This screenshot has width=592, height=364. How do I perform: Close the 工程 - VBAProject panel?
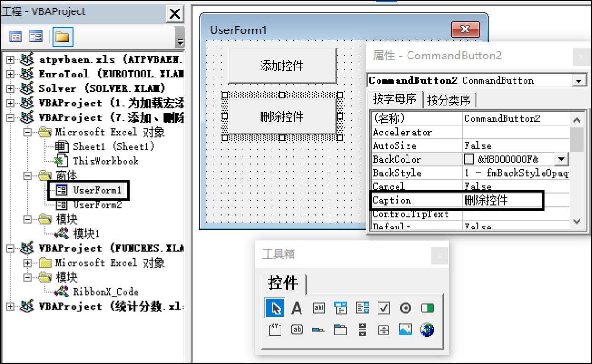tap(175, 14)
